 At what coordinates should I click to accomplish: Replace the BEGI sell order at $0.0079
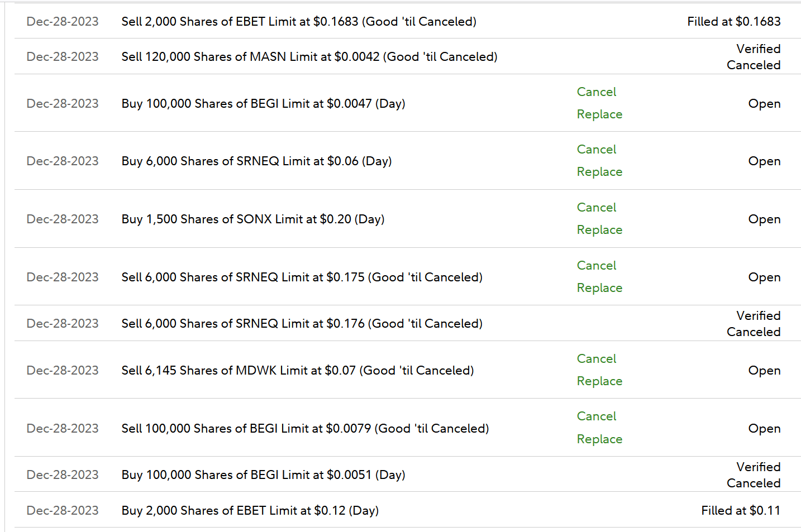pyautogui.click(x=599, y=439)
